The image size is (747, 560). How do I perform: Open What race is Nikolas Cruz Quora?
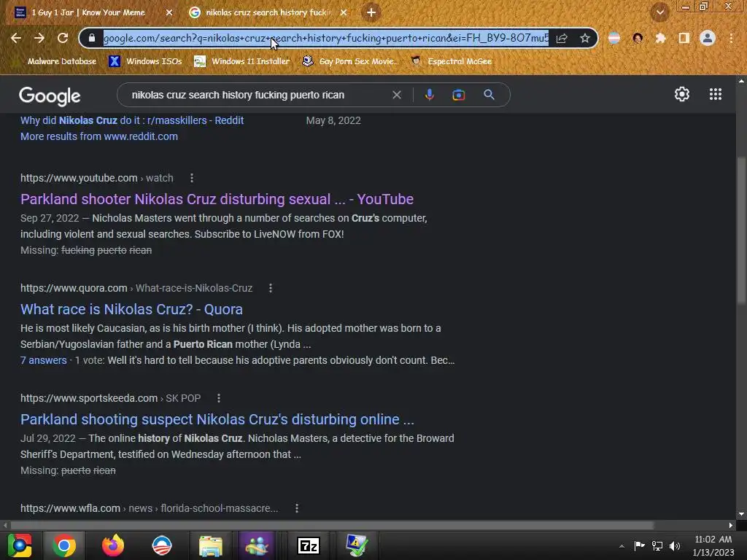click(131, 309)
